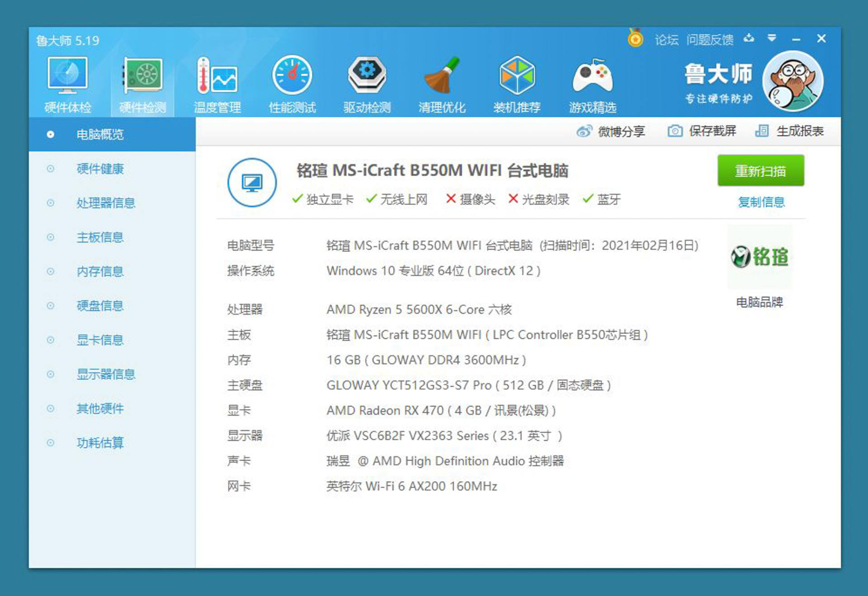Click the 鲁大师 5.19 window title
Viewport: 868px width, 596px height.
pos(67,41)
